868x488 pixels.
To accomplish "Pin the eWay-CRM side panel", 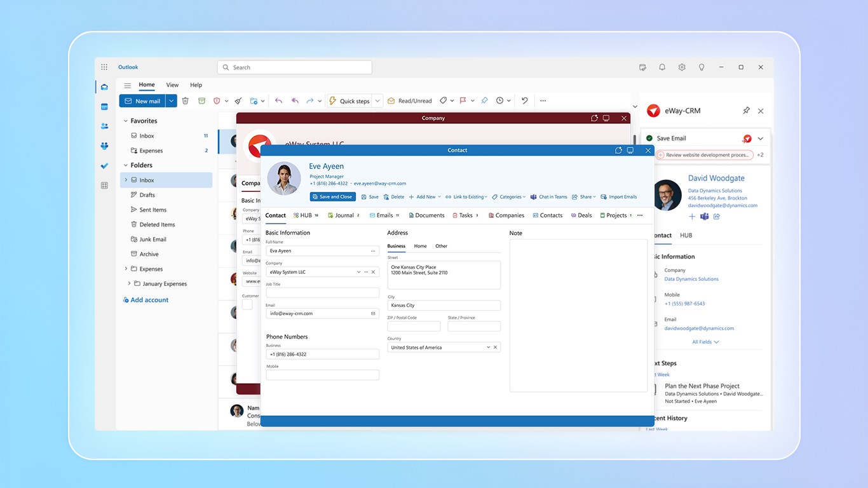I will pyautogui.click(x=746, y=111).
